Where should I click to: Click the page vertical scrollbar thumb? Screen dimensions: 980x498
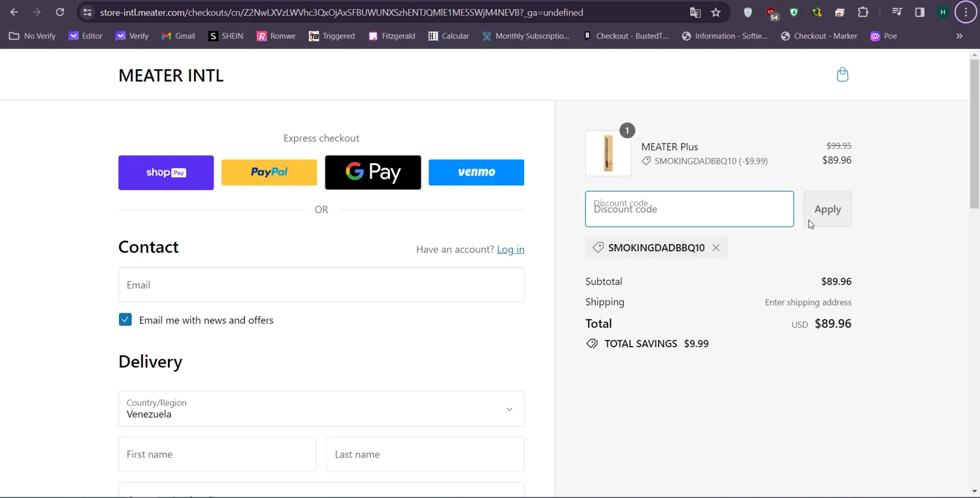[x=974, y=134]
